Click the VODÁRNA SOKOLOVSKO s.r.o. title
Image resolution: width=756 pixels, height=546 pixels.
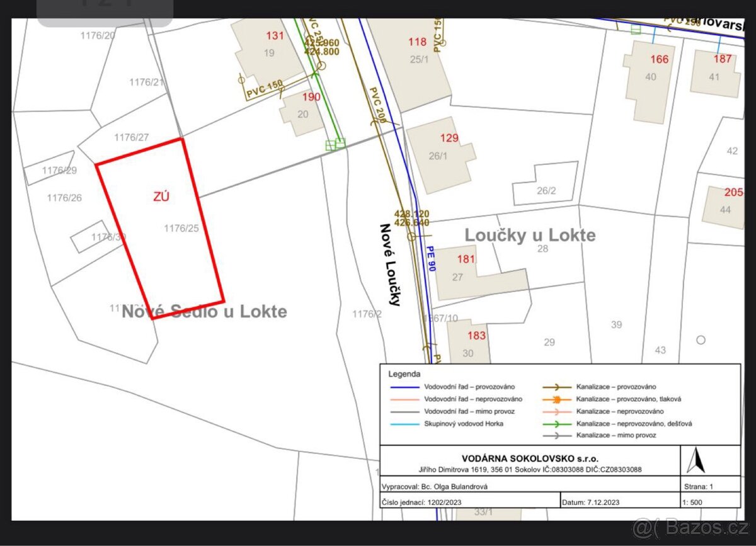(529, 458)
